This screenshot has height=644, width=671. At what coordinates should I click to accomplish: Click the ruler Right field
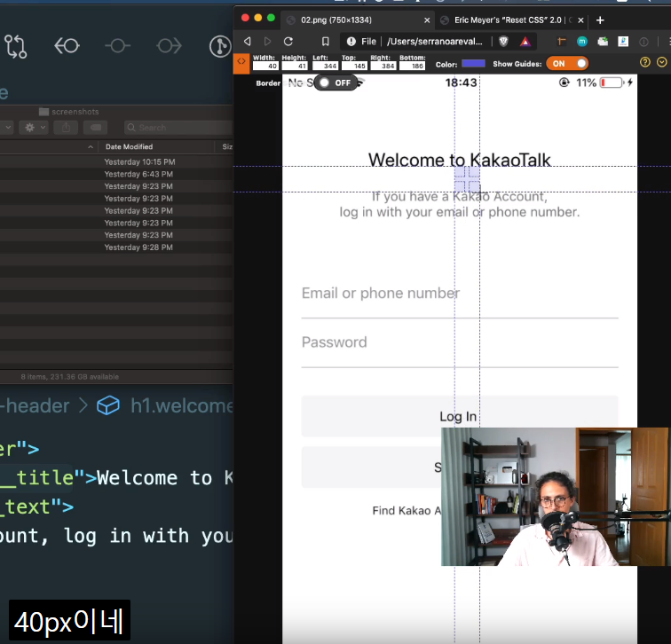[x=383, y=66]
